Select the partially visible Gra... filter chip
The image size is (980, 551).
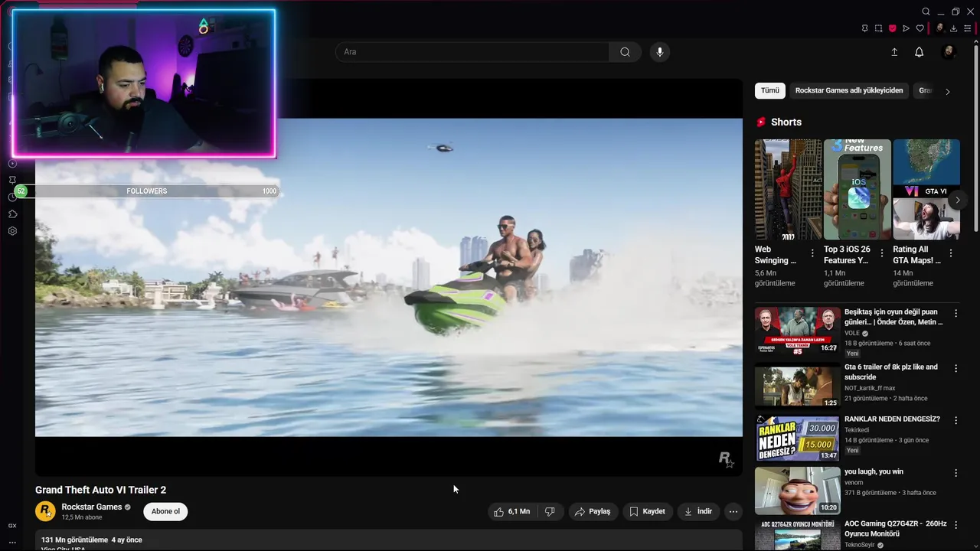[925, 90]
